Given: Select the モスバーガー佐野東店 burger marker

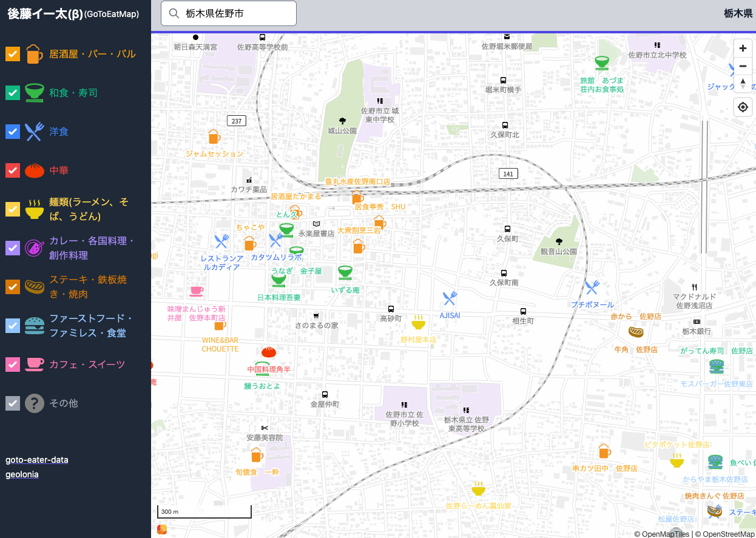Looking at the screenshot, I should [716, 366].
